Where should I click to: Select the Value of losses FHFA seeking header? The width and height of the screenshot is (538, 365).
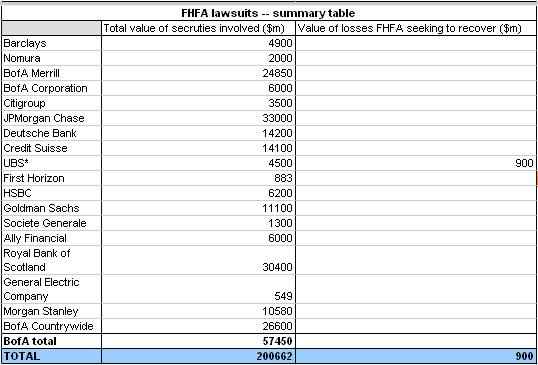tap(416, 28)
